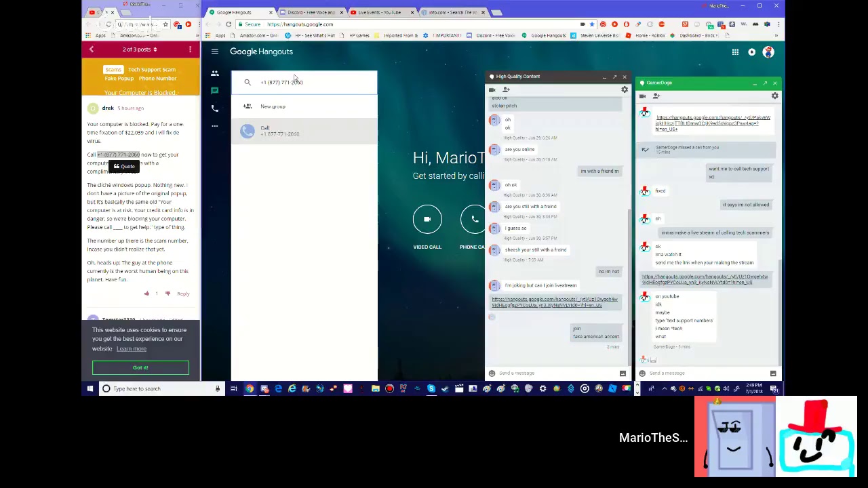This screenshot has height=488, width=868.
Task: Open the Learn more cookies link
Action: [132, 349]
